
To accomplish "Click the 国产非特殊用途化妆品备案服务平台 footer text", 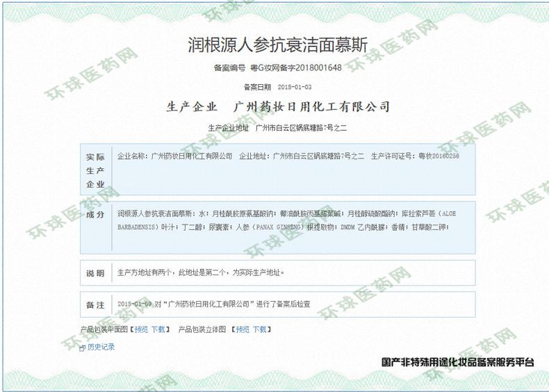I will pyautogui.click(x=458, y=362).
